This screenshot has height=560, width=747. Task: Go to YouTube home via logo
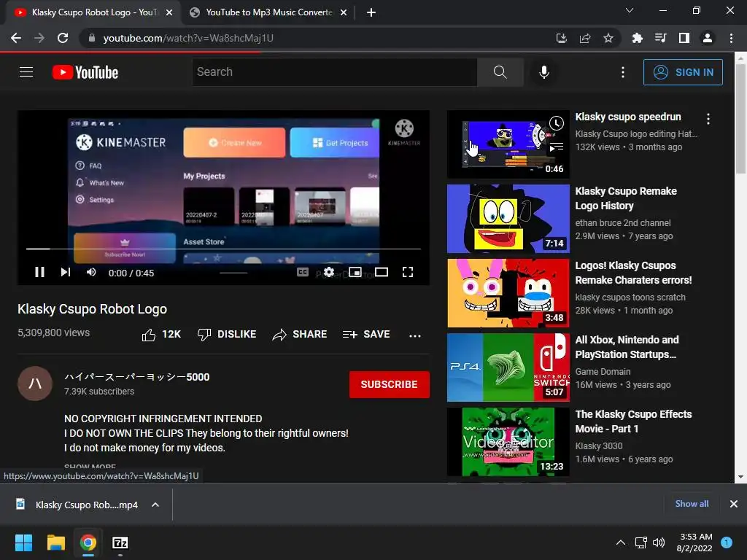click(x=85, y=72)
